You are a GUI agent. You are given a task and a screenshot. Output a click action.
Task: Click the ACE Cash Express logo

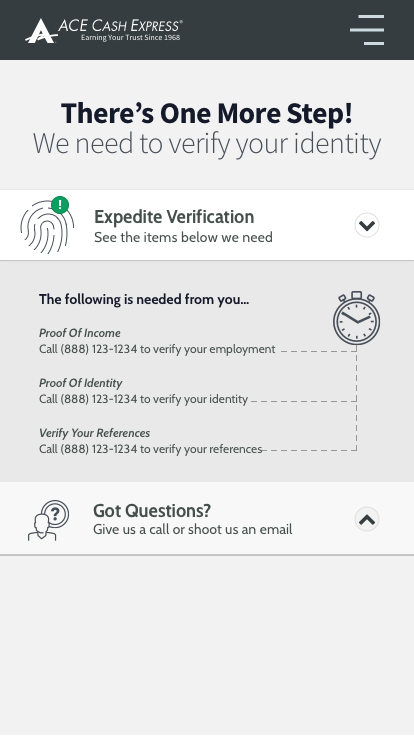(104, 31)
